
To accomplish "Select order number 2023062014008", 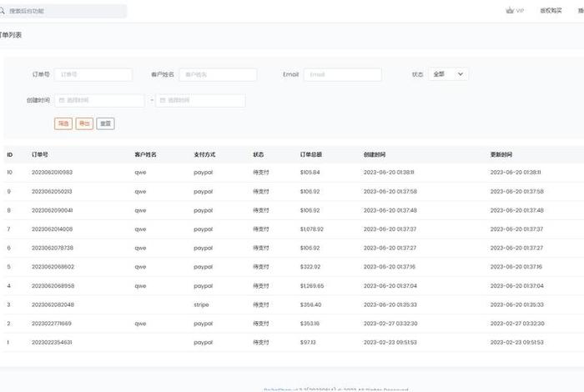I will coord(52,229).
